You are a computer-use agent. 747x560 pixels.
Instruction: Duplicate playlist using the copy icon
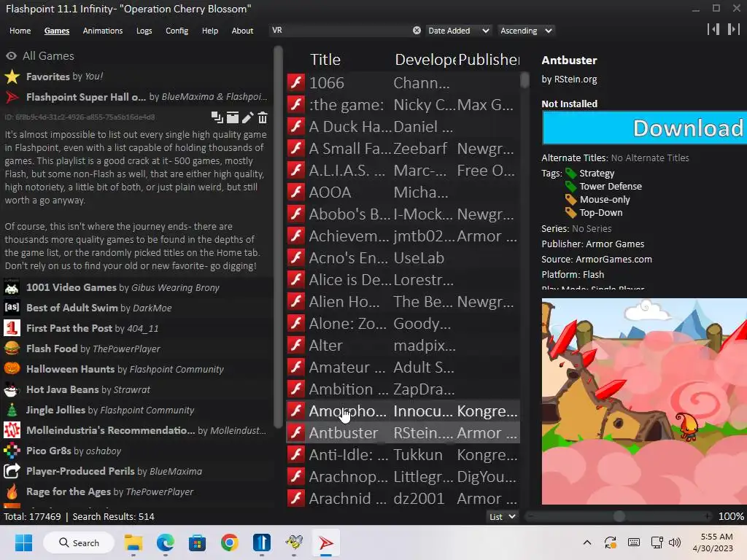(217, 117)
